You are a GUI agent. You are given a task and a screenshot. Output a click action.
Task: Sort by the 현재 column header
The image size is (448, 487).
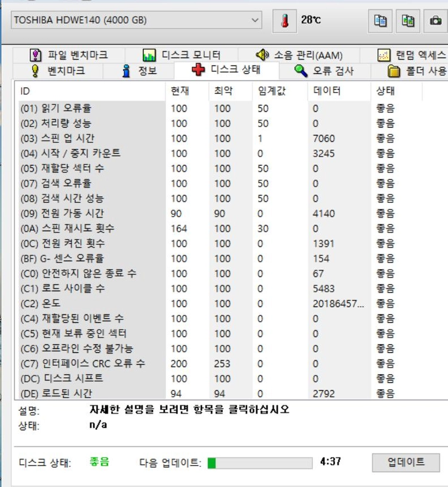187,91
